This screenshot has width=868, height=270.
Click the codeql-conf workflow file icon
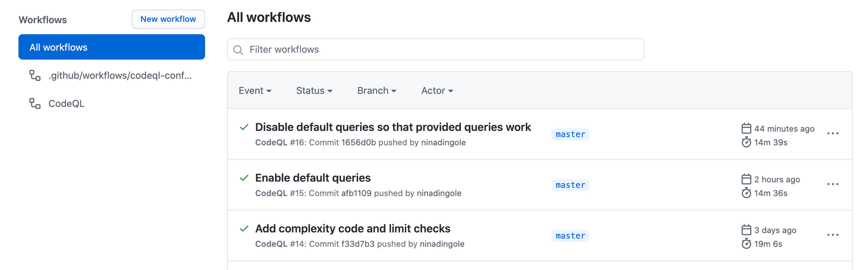click(35, 75)
